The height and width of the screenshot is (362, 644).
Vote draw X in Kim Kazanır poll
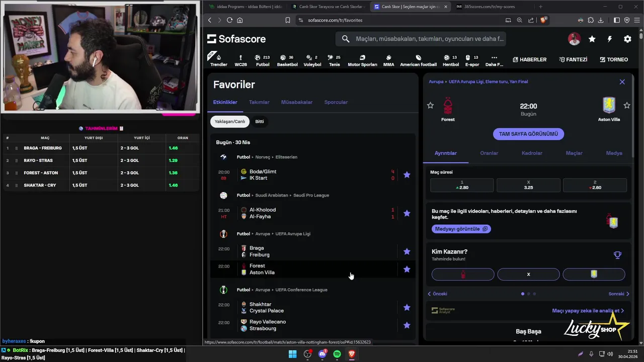528,275
